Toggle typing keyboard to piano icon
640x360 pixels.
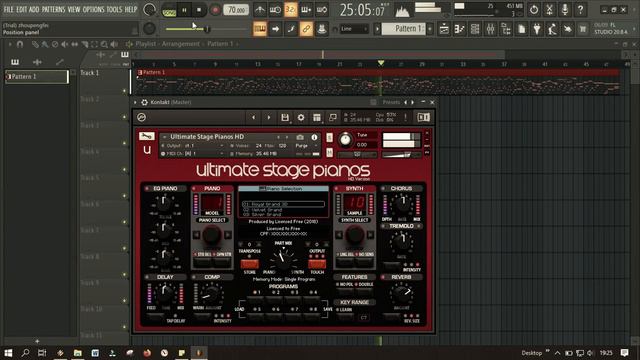point(260,29)
